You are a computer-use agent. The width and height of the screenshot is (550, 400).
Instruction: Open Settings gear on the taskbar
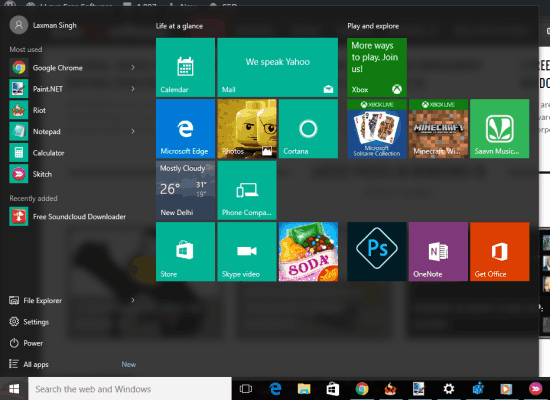(x=448, y=389)
